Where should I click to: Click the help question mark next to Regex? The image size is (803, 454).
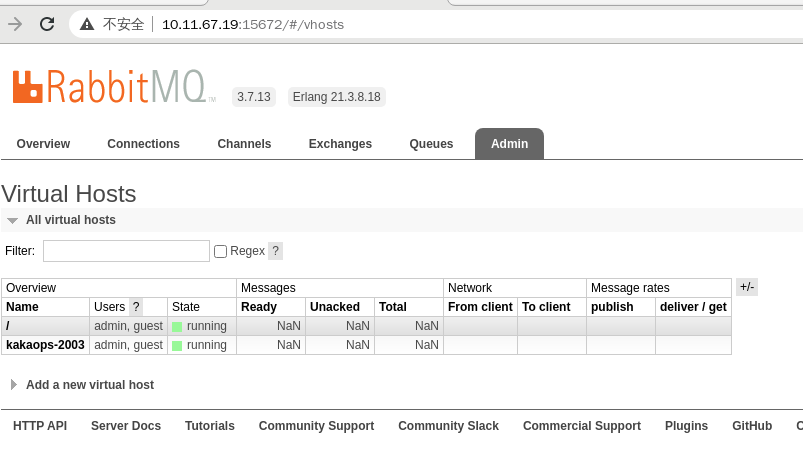click(x=276, y=251)
